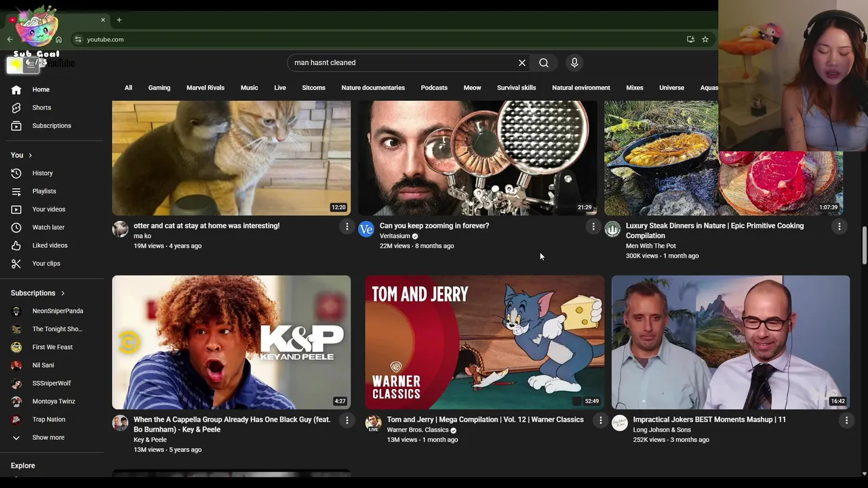Click the page vertical scrollbar thumb
Image resolution: width=868 pixels, height=488 pixels.
[864, 246]
